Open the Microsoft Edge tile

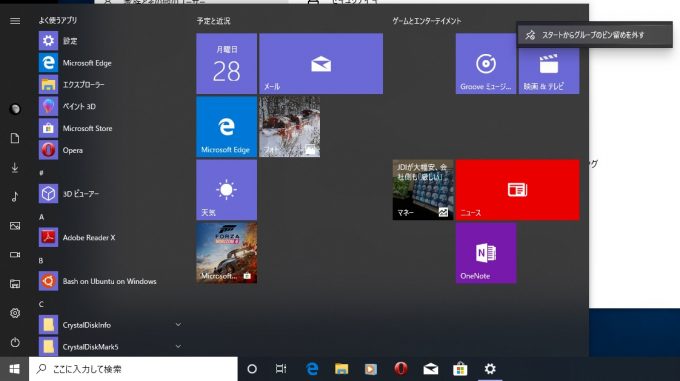click(226, 127)
